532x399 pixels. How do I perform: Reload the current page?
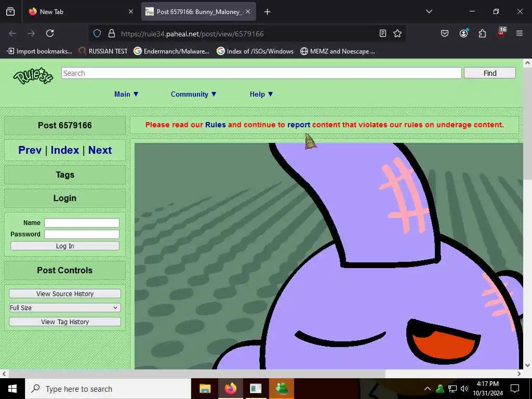tap(50, 33)
